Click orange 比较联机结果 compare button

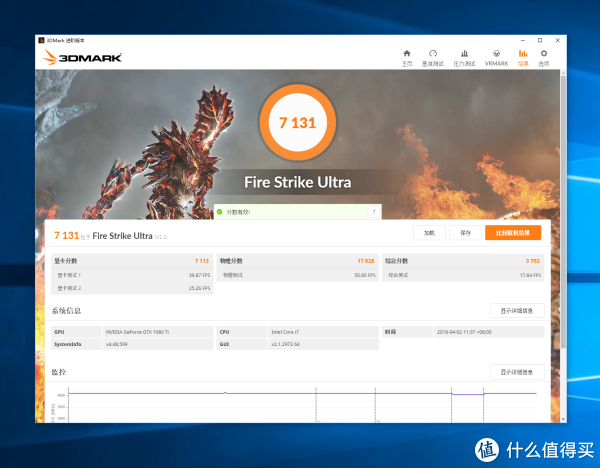513,233
